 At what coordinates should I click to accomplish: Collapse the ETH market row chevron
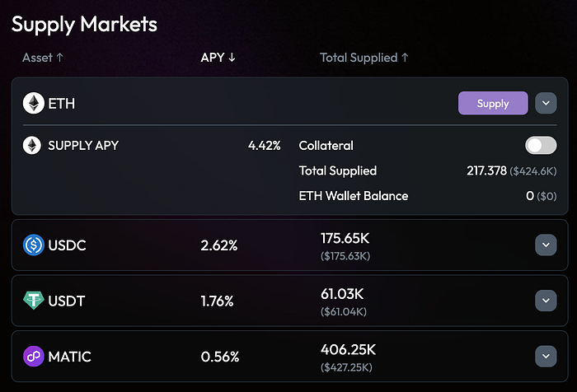pos(546,103)
